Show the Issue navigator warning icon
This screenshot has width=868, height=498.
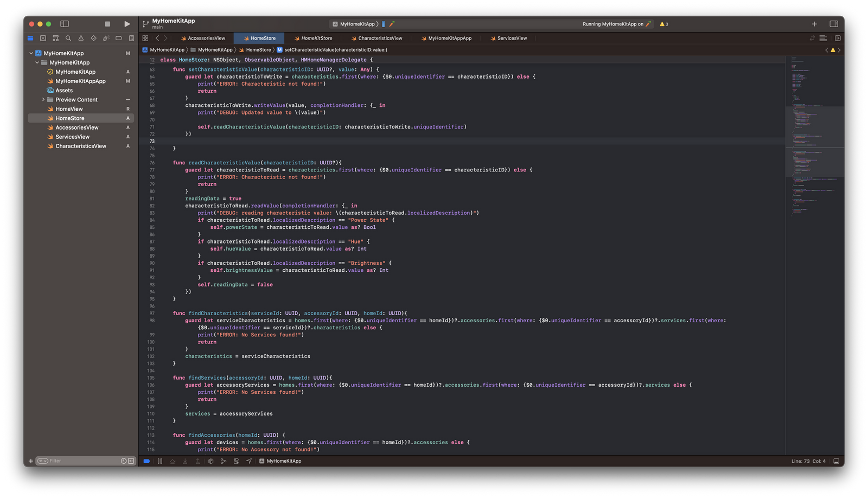80,38
